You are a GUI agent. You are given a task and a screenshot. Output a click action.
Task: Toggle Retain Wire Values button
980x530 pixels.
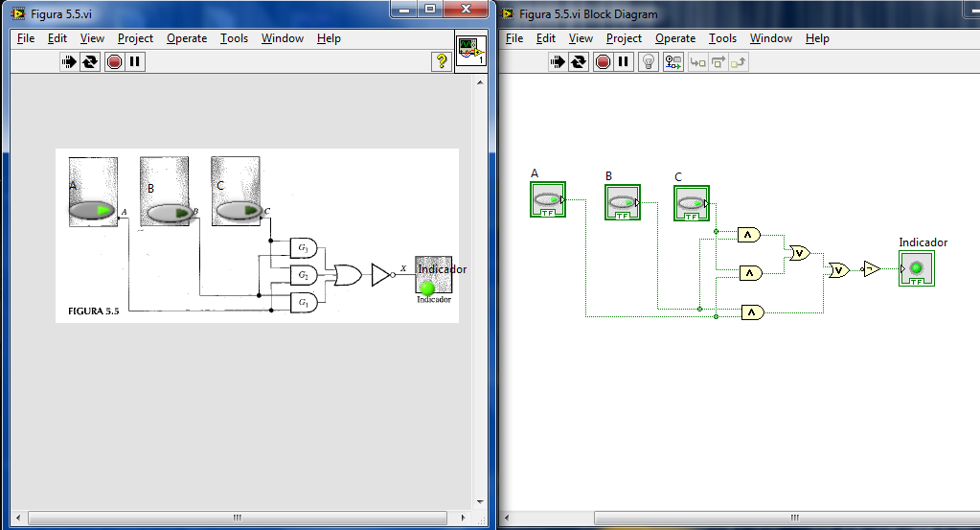[673, 62]
